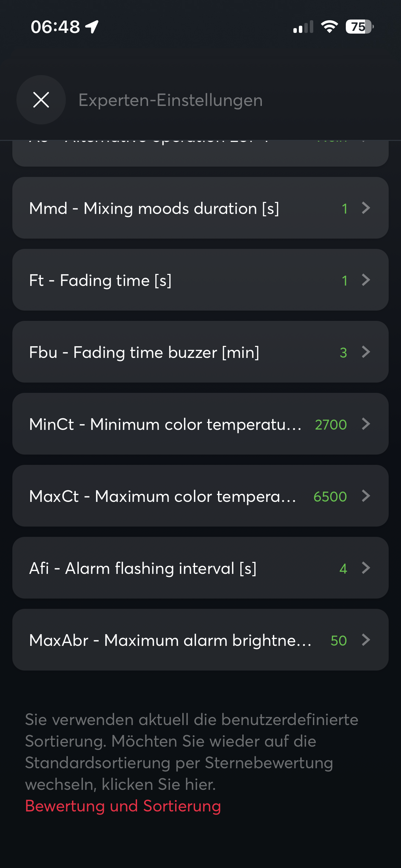Expand chevron for Mixing moods duration
401x868 pixels.
(x=366, y=208)
